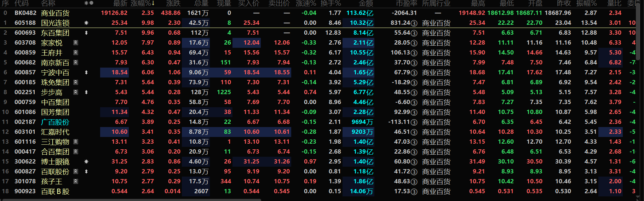This screenshot has height=201, width=644.
Task: Open stock 广百股份 shown in cyan
Action: (x=55, y=122)
